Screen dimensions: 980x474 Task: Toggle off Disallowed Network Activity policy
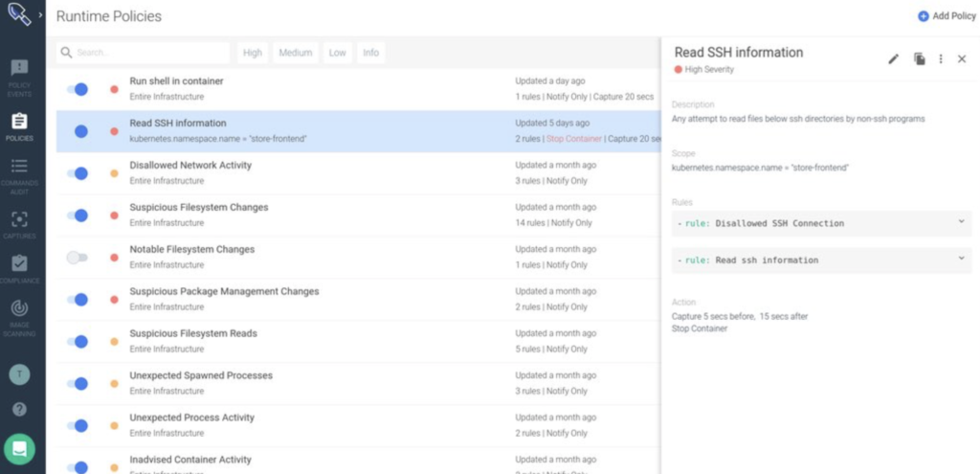(78, 173)
